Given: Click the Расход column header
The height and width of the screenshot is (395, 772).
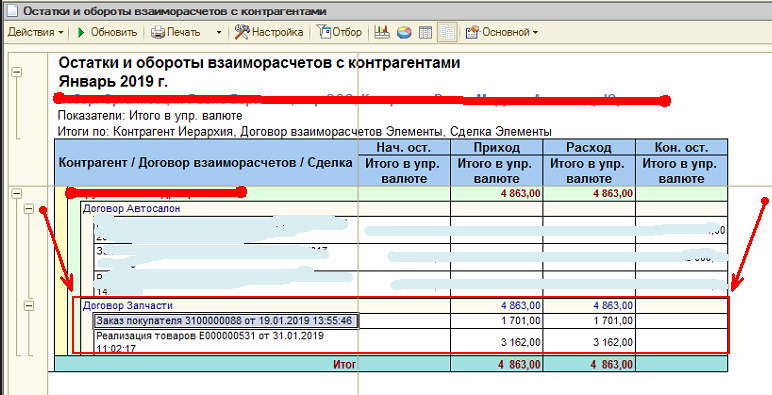Looking at the screenshot, I should click(589, 147).
